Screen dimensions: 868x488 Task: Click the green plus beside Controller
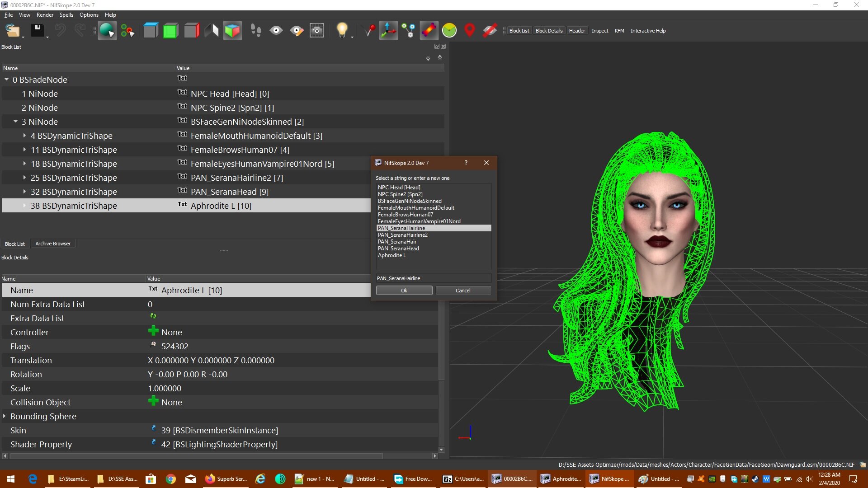[x=153, y=331]
